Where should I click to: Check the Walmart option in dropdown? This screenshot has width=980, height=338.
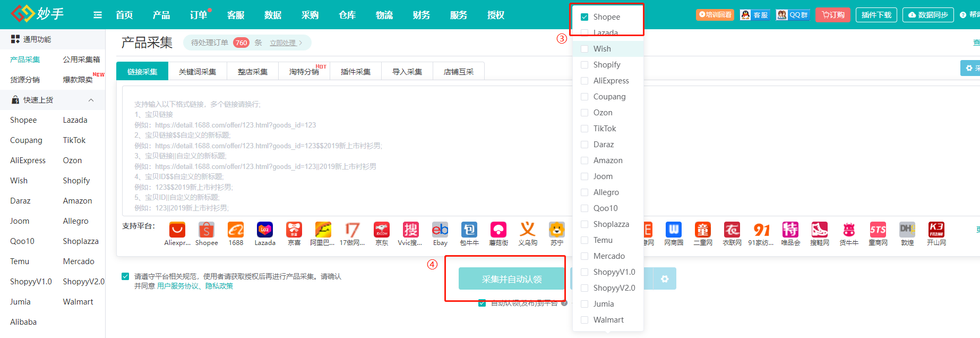click(584, 320)
